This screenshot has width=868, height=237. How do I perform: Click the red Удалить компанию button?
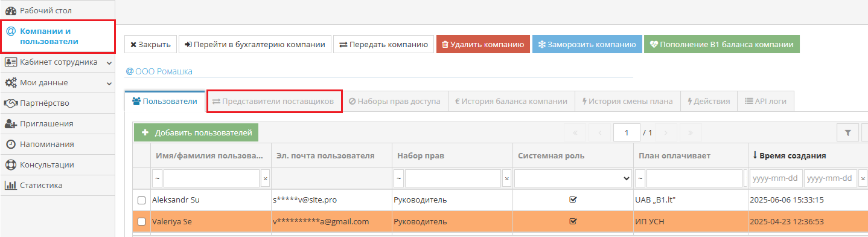(x=483, y=44)
